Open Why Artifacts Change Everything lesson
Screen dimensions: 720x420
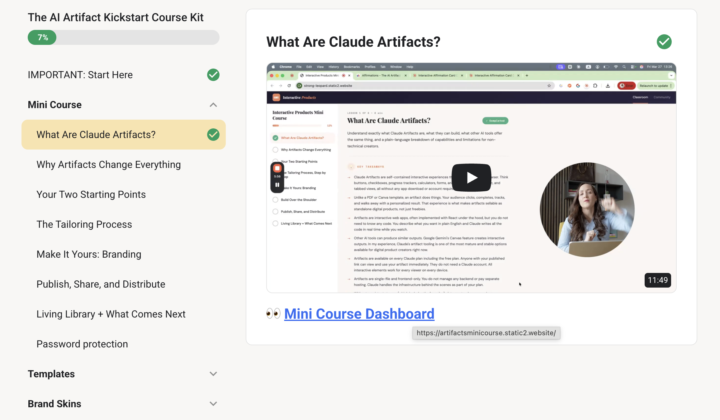coord(108,165)
